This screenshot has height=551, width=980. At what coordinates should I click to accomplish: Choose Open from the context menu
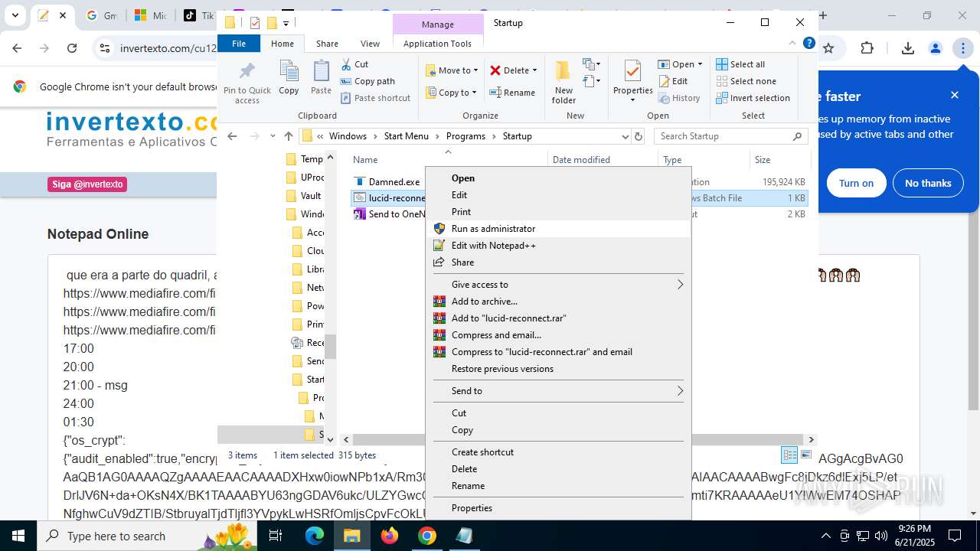[559, 178]
